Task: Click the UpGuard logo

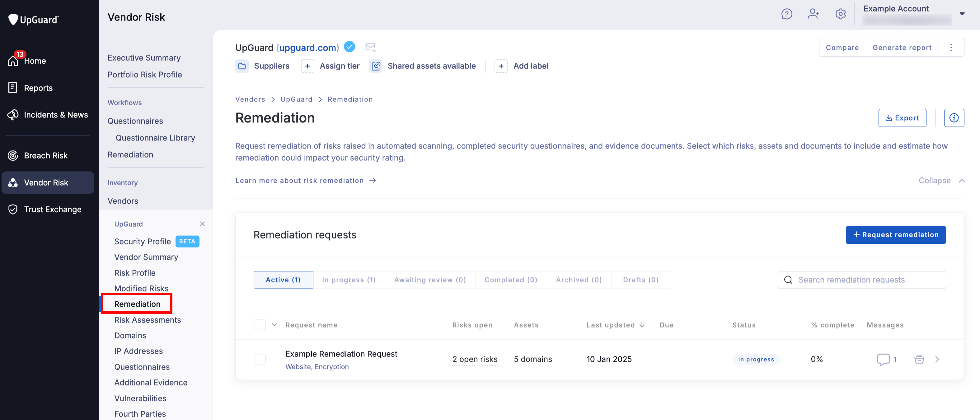Action: pyautogui.click(x=34, y=19)
